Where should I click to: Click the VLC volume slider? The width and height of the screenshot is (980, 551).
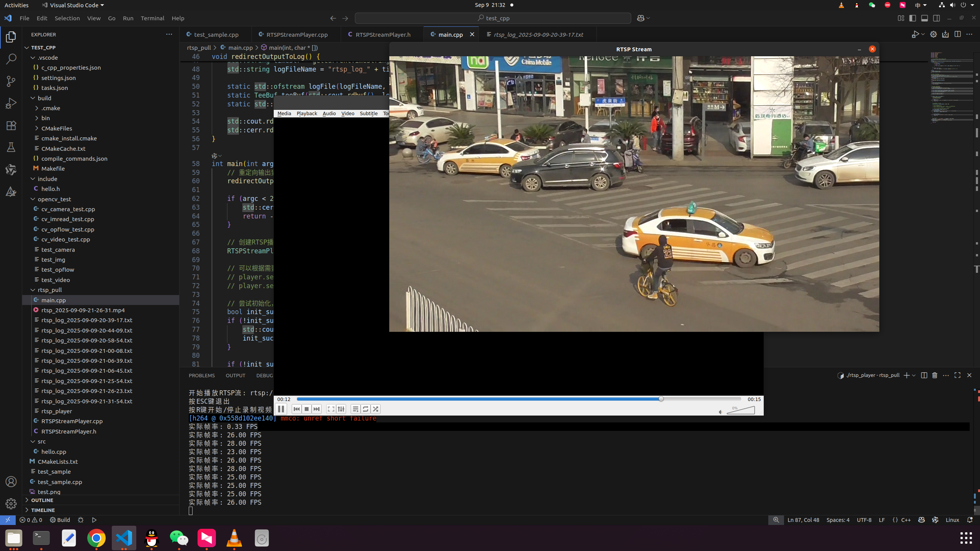(741, 410)
